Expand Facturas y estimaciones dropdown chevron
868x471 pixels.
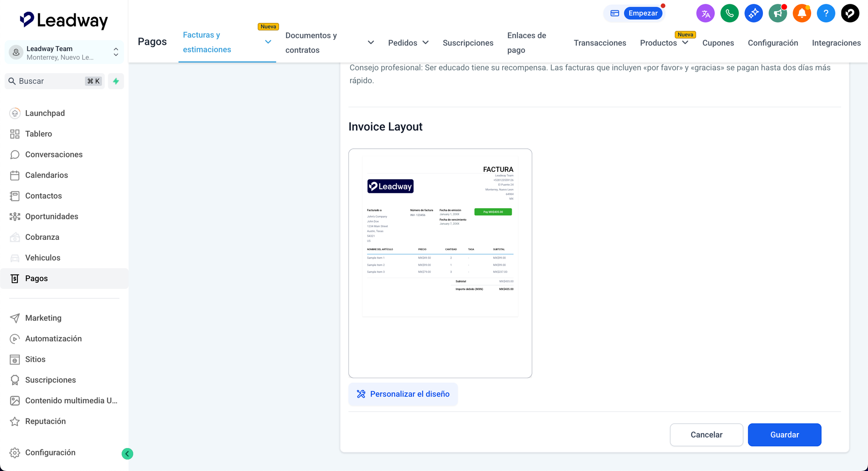click(268, 42)
